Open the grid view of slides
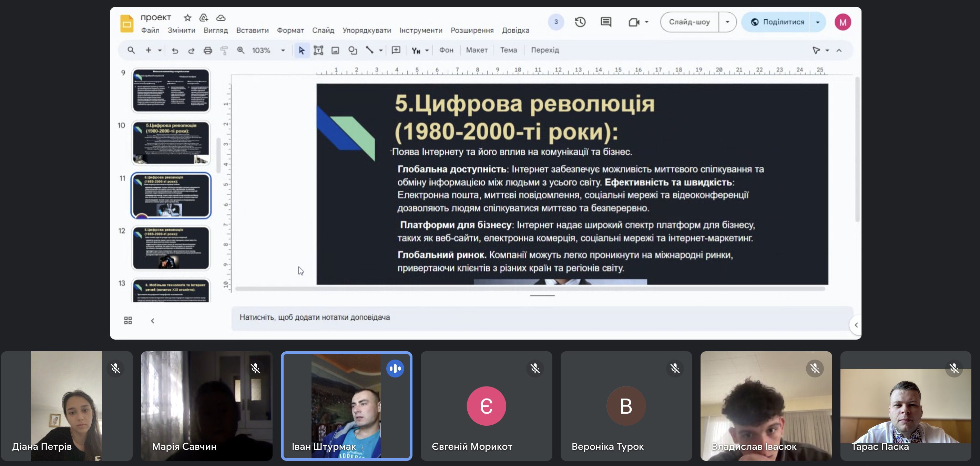Image resolution: width=980 pixels, height=466 pixels. [x=128, y=320]
